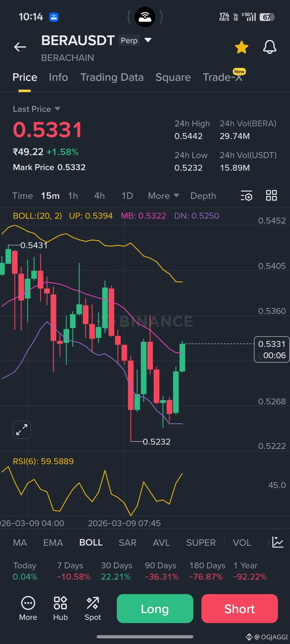290x644 pixels.
Task: Tap the Today 0.04% performance
Action: (x=25, y=571)
